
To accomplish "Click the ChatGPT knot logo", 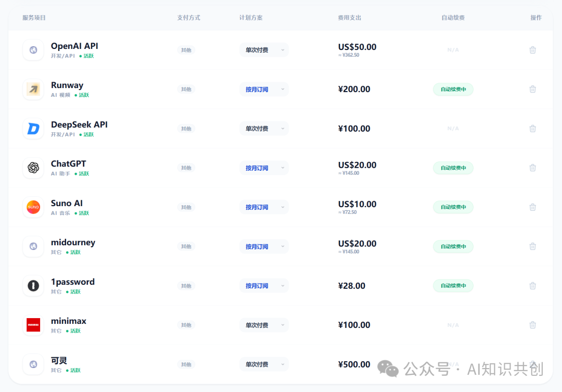I will point(33,168).
